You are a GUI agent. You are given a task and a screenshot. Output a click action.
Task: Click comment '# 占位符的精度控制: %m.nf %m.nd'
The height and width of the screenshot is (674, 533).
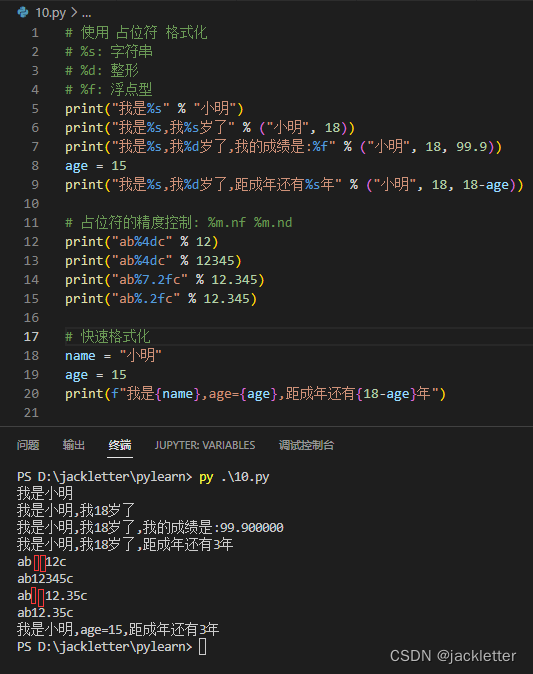tap(179, 223)
